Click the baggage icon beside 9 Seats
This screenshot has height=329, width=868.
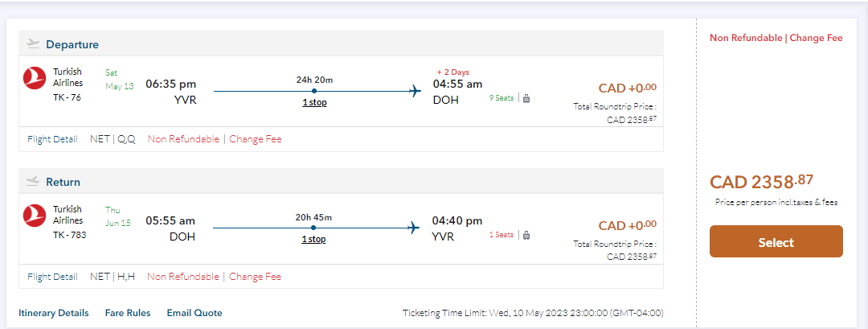tap(526, 99)
